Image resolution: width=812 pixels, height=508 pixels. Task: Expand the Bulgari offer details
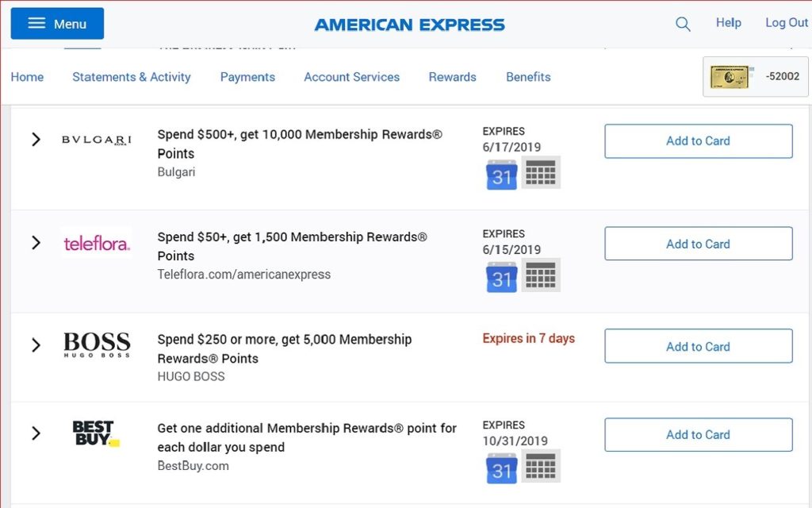(x=36, y=140)
